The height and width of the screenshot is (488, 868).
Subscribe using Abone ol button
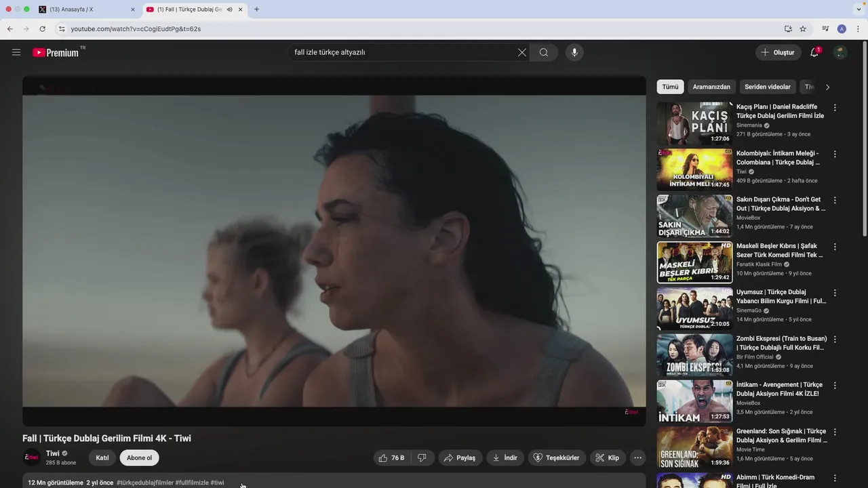click(139, 457)
